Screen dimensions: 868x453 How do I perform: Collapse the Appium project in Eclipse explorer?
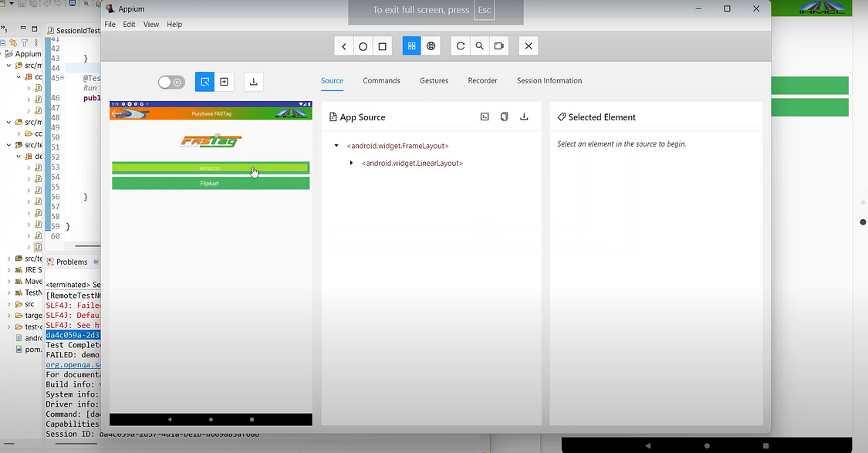click(x=2, y=54)
